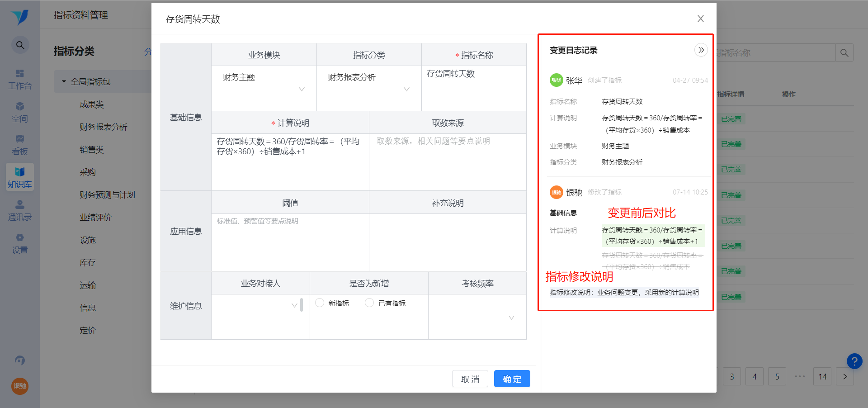Open the 设置 settings icon

click(x=20, y=243)
